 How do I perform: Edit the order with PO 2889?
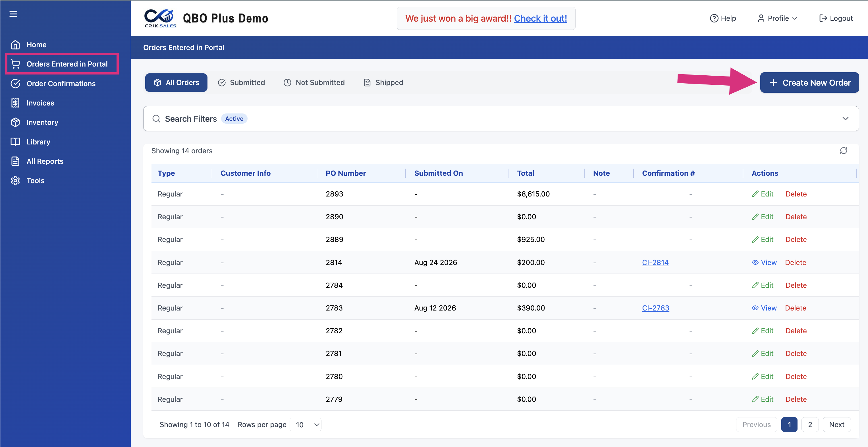coord(763,239)
